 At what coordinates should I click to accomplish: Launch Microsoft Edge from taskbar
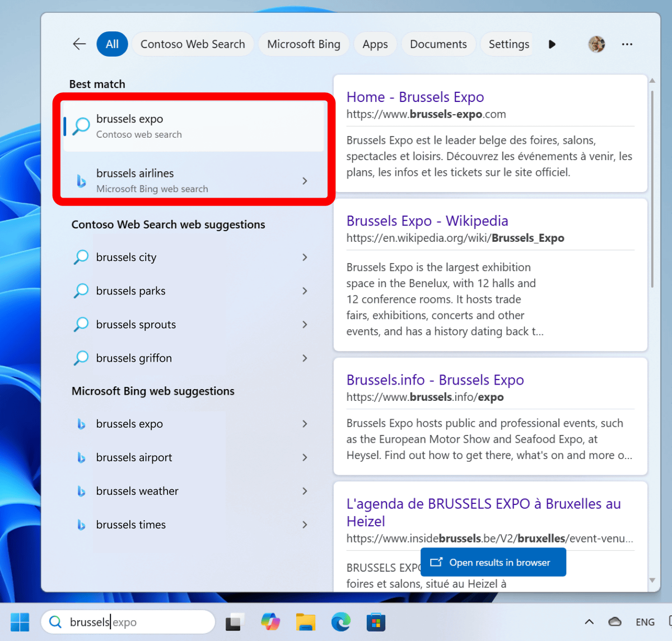341,622
